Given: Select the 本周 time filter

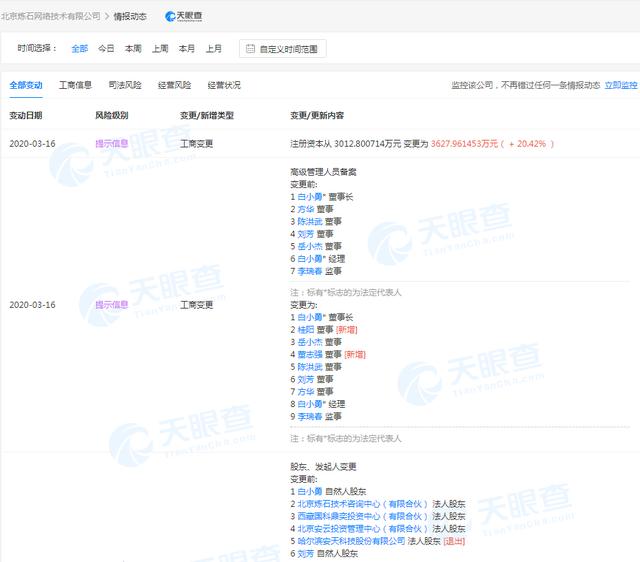Looking at the screenshot, I should point(133,49).
